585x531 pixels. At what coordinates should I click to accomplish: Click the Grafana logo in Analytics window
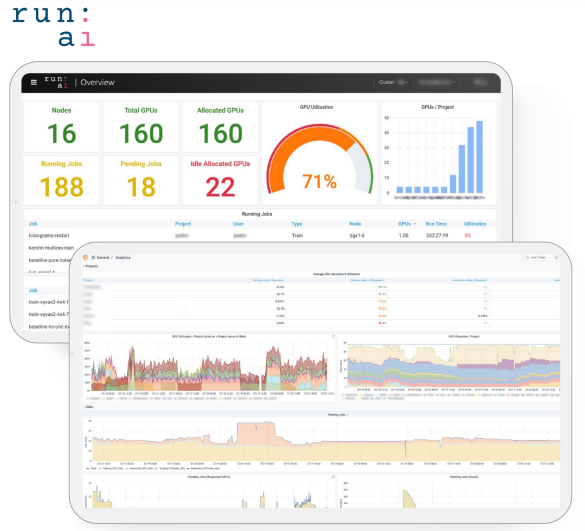click(85, 257)
